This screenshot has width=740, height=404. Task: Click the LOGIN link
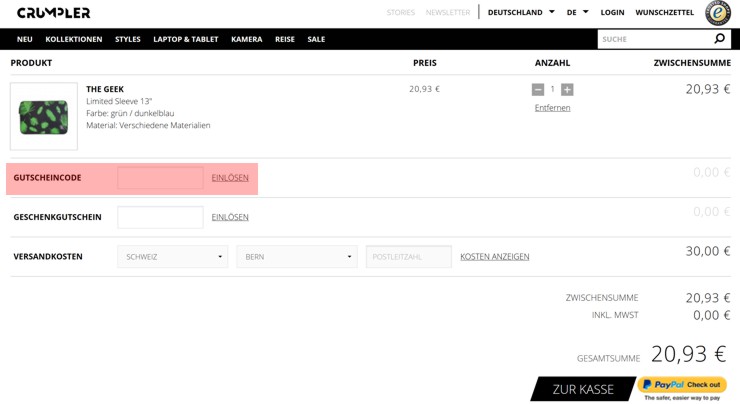click(612, 12)
